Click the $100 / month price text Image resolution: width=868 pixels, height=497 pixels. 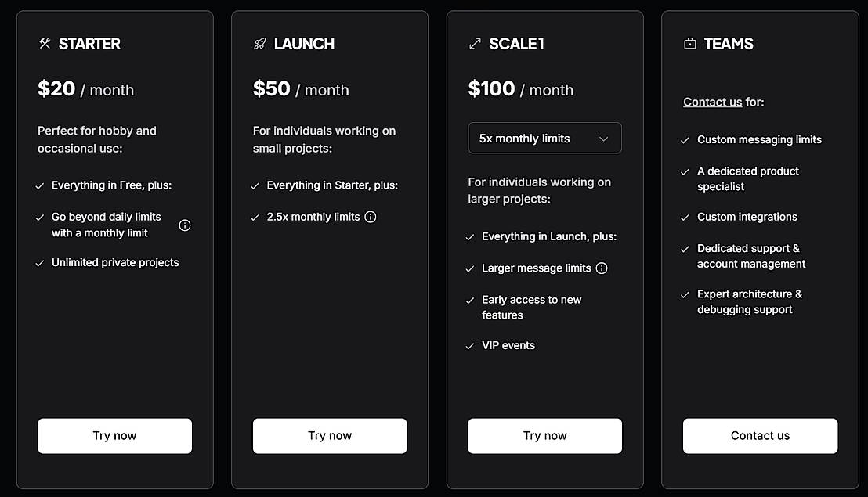(x=520, y=89)
